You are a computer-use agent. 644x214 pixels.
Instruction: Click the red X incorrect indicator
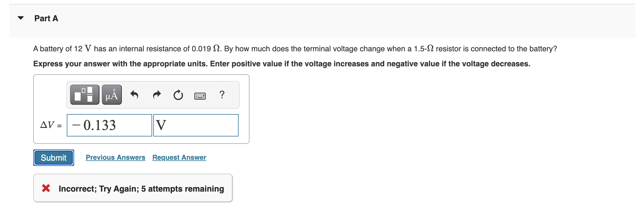(x=46, y=188)
